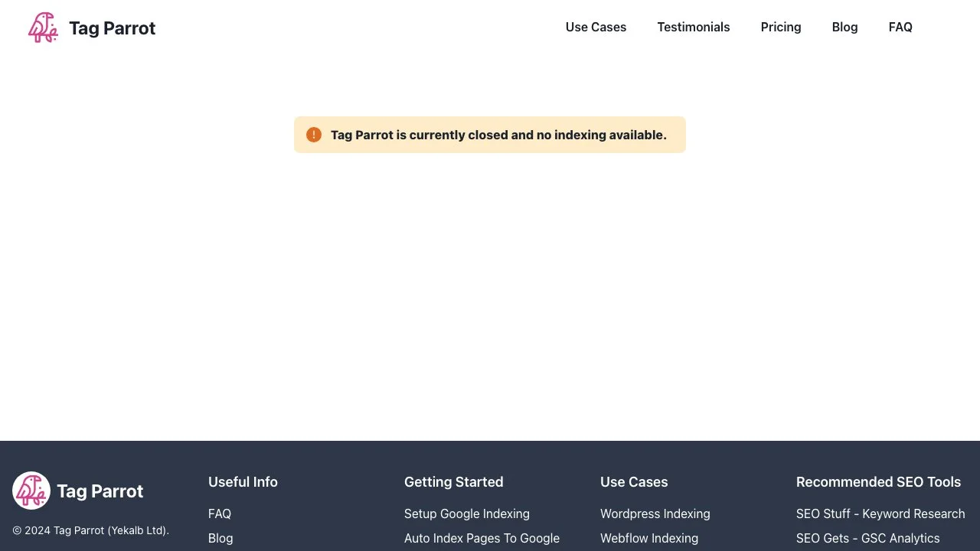
Task: Click the Recommended SEO Tools heading
Action: point(878,481)
